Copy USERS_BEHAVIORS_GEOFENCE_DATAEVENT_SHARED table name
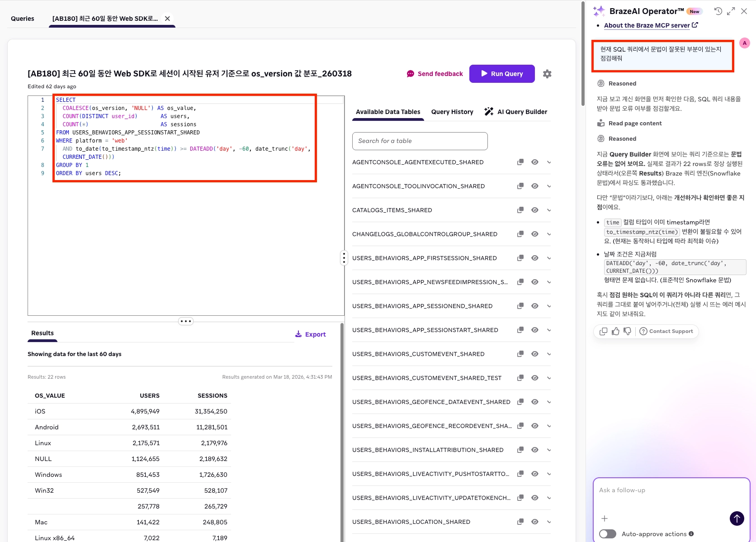The image size is (756, 542). click(x=520, y=402)
